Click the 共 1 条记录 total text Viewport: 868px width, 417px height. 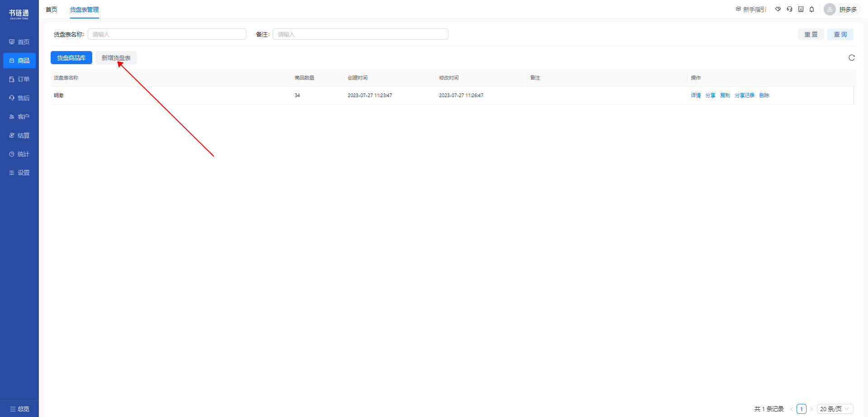(769, 409)
